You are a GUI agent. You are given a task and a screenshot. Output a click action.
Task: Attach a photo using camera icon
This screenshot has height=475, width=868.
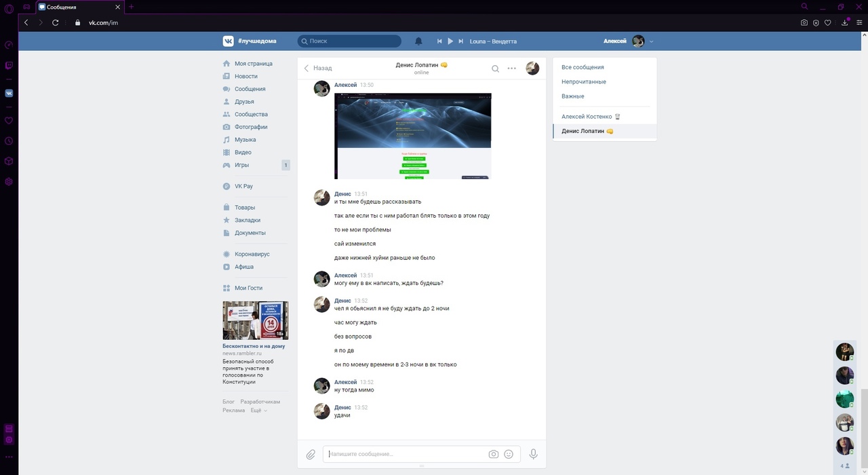coord(494,454)
